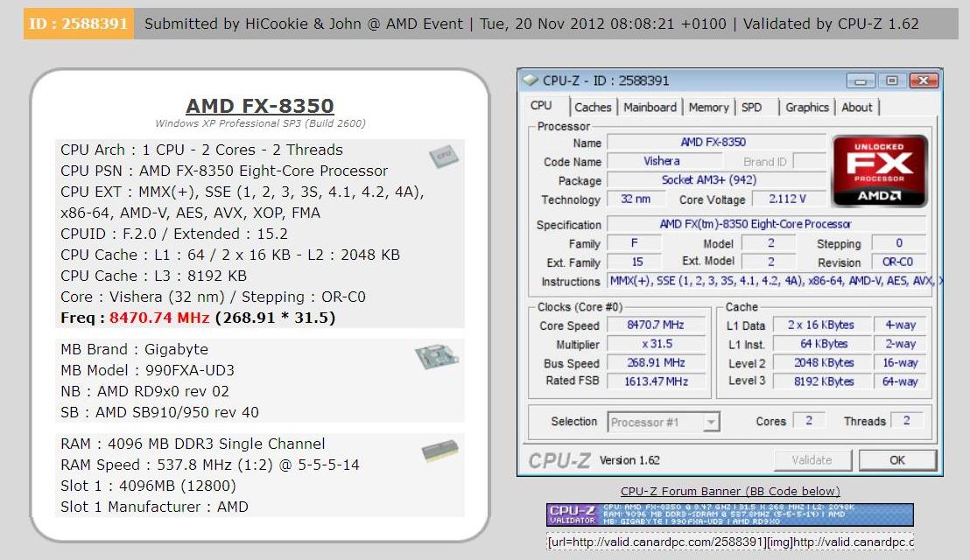Viewport: 970px width, 560px height.
Task: Switch to the Caches tab
Action: click(x=593, y=108)
